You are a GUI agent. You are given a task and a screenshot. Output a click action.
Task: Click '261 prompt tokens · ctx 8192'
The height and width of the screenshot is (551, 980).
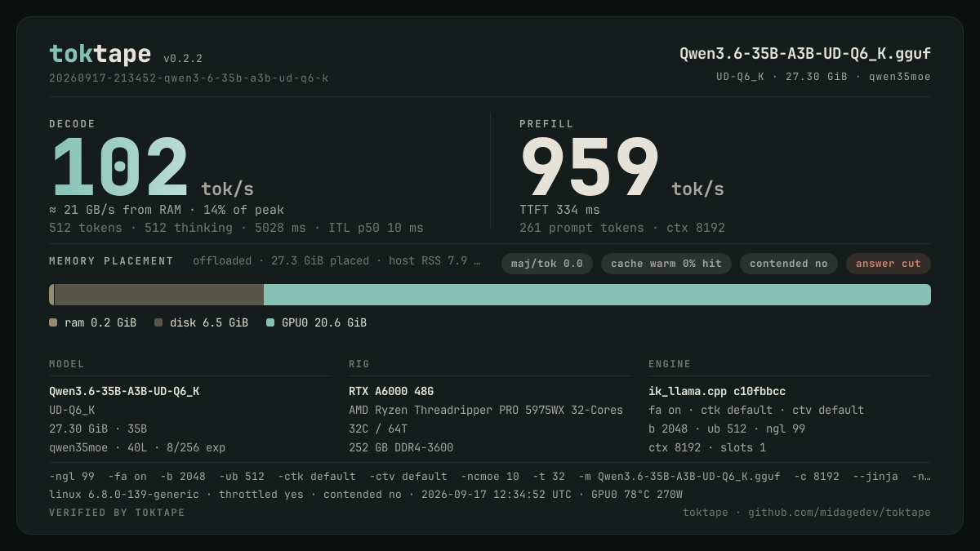pyautogui.click(x=622, y=229)
